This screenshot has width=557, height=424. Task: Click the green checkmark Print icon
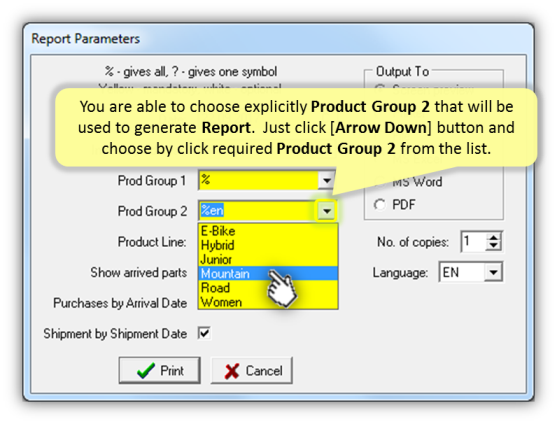pyautogui.click(x=145, y=371)
